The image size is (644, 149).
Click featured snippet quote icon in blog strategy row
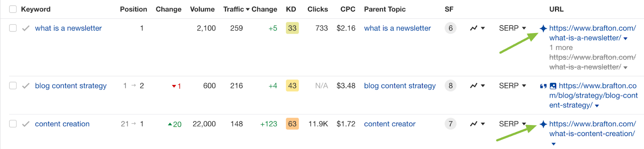pos(543,86)
